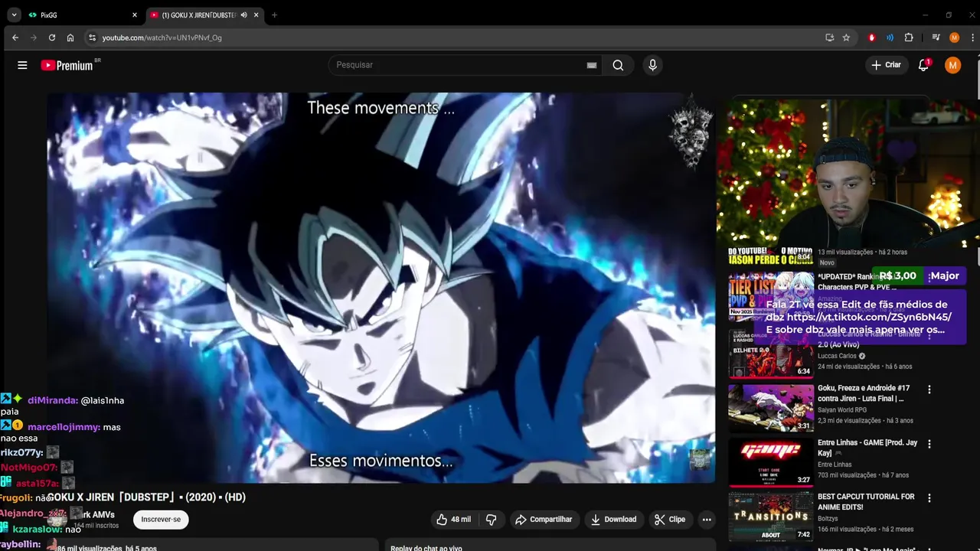The image size is (980, 551).
Task: Click the skull watermark in video corner
Action: (x=690, y=132)
